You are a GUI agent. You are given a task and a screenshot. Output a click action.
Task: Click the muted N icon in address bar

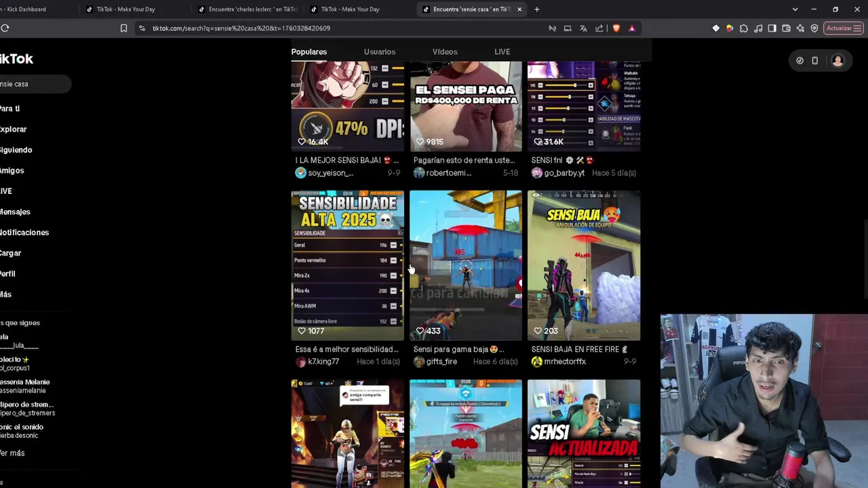[552, 28]
